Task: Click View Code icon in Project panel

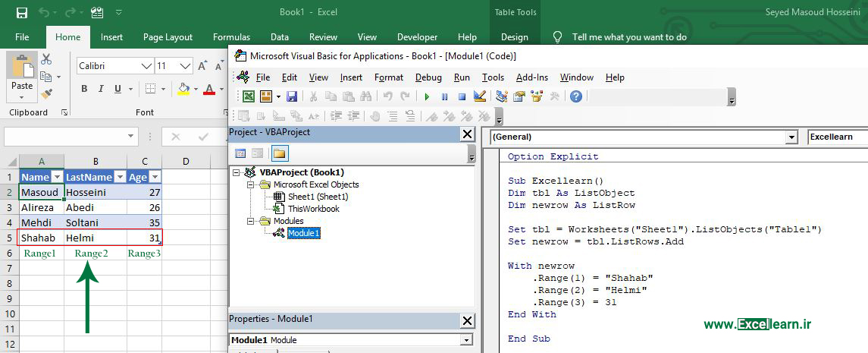Action: click(x=240, y=153)
